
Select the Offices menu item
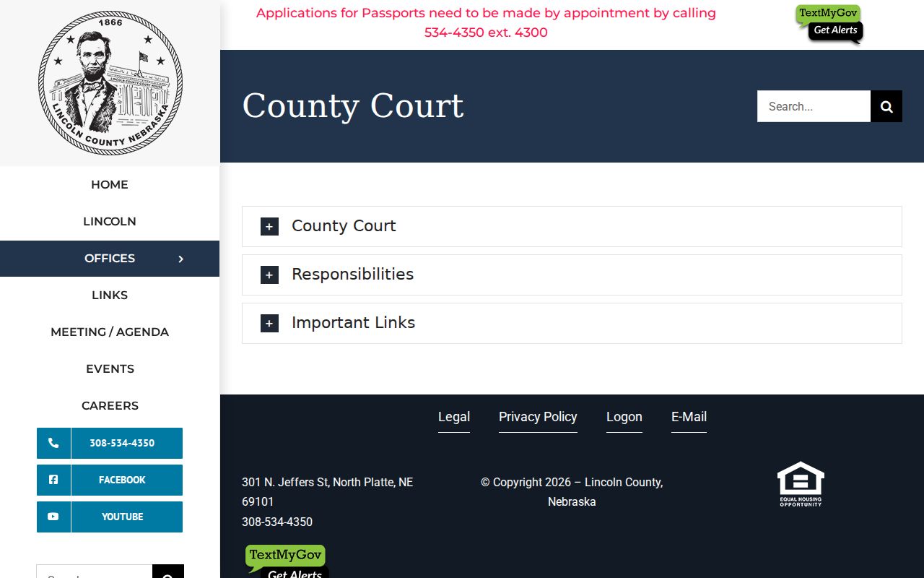(x=110, y=259)
